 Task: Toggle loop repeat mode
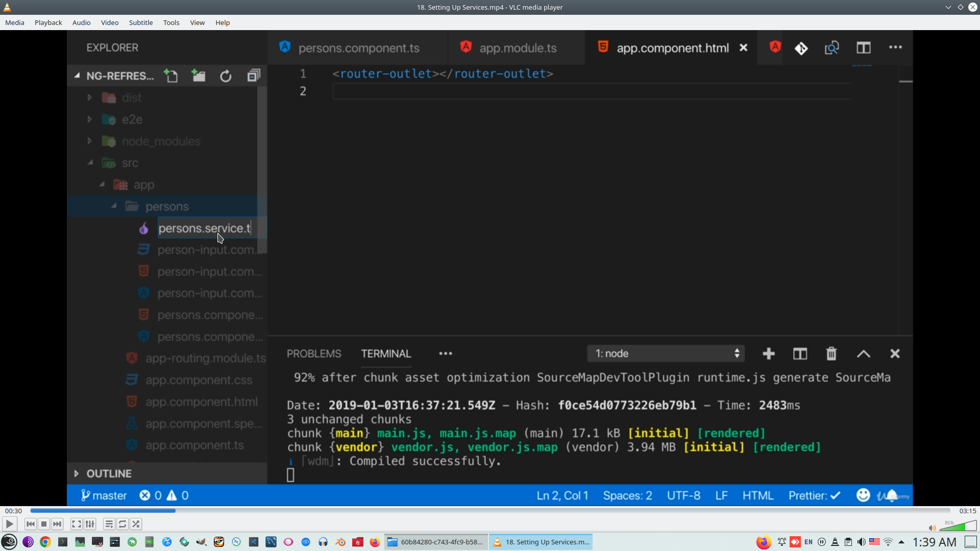pyautogui.click(x=122, y=524)
